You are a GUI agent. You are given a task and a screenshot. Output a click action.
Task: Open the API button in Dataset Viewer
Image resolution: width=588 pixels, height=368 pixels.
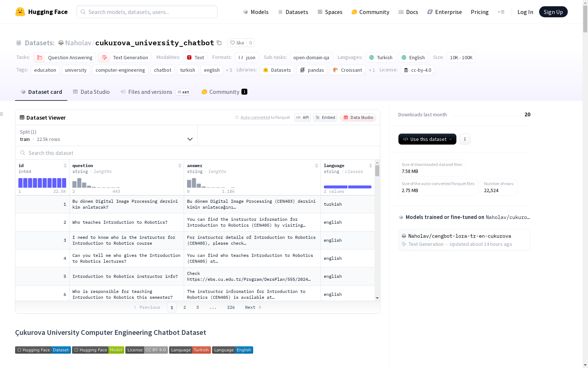tap(302, 117)
